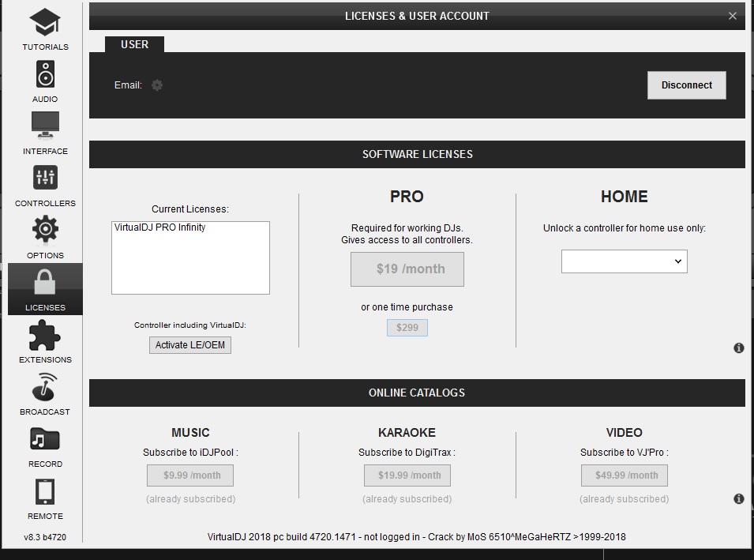Image resolution: width=754 pixels, height=560 pixels.
Task: Click "Controller including VirtualDJ:" label
Action: point(190,325)
